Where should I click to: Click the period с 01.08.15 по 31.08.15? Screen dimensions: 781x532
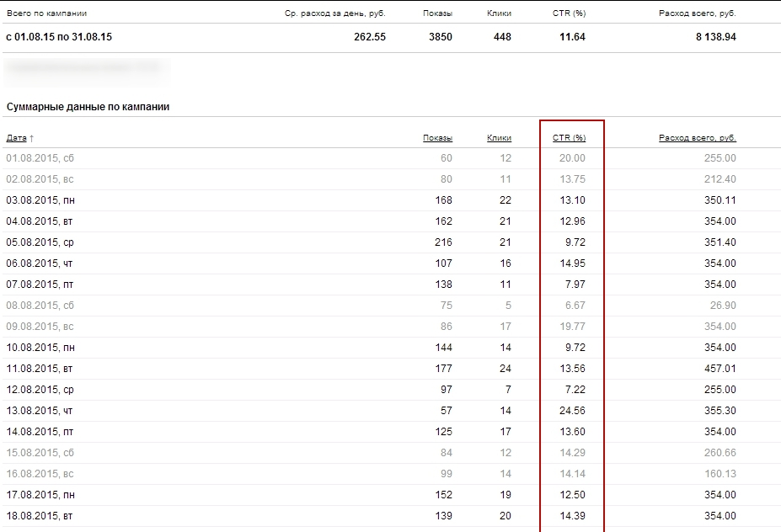pyautogui.click(x=59, y=37)
